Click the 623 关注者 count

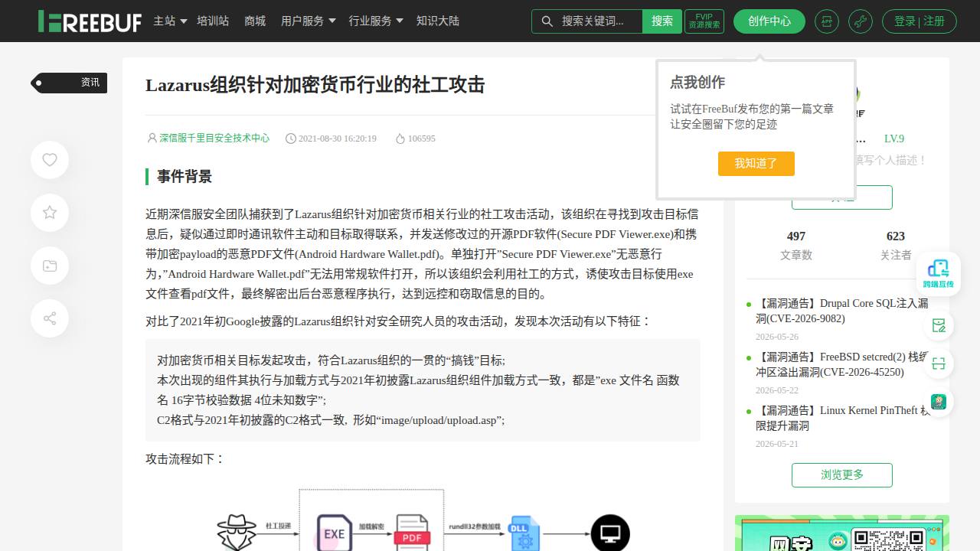point(896,245)
